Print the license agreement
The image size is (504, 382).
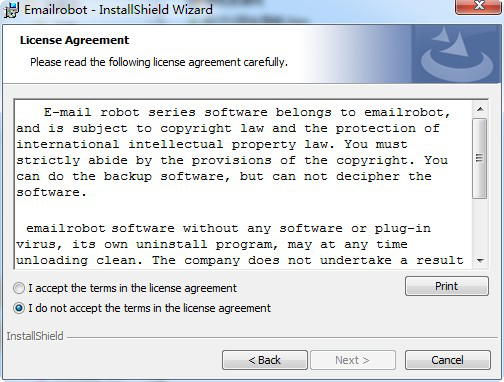(x=447, y=286)
